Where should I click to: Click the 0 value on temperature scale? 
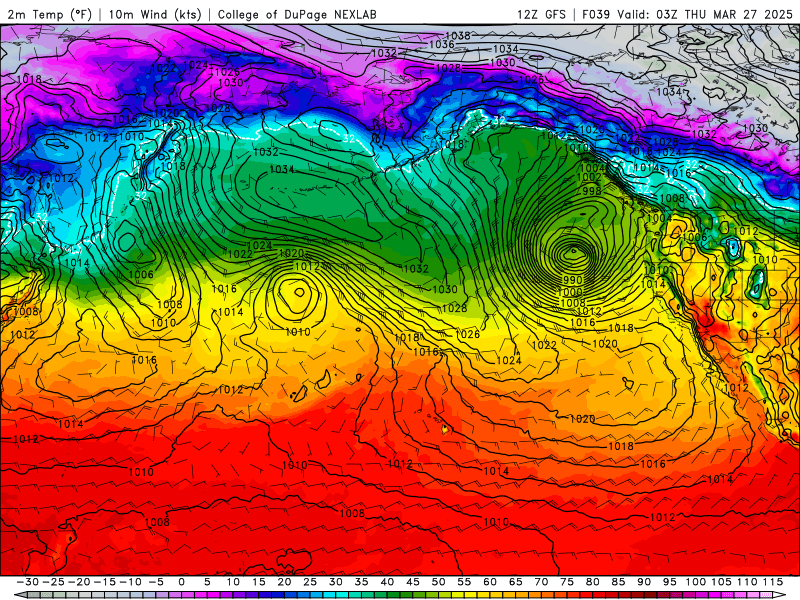tap(182, 582)
